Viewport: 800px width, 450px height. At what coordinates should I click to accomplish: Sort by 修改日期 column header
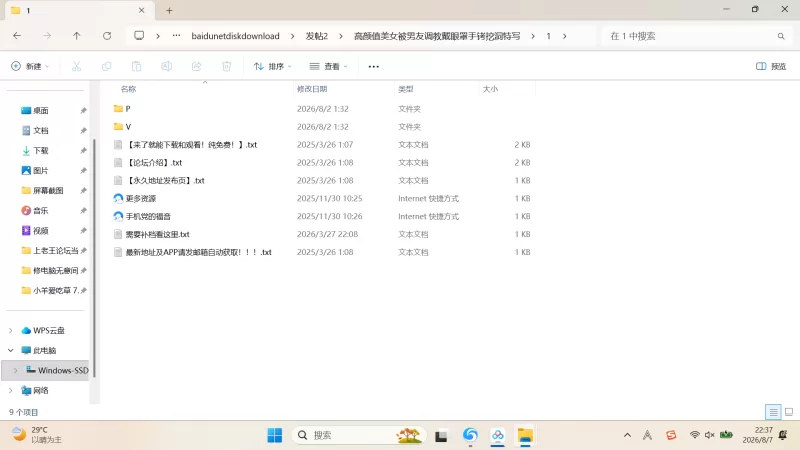pos(312,89)
